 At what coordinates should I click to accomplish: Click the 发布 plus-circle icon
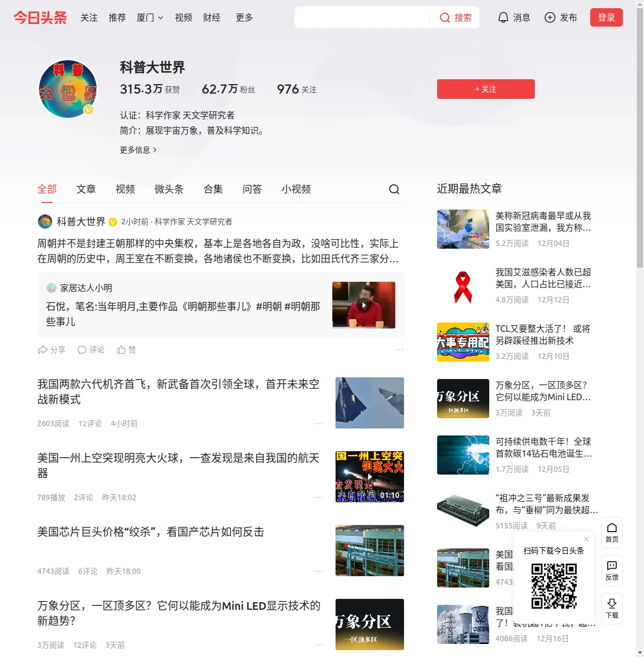550,17
